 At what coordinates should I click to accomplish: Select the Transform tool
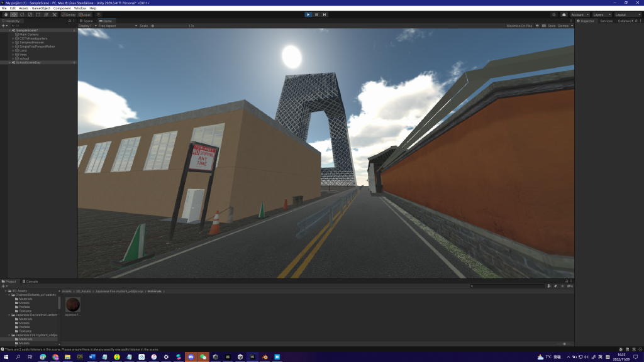tap(47, 14)
